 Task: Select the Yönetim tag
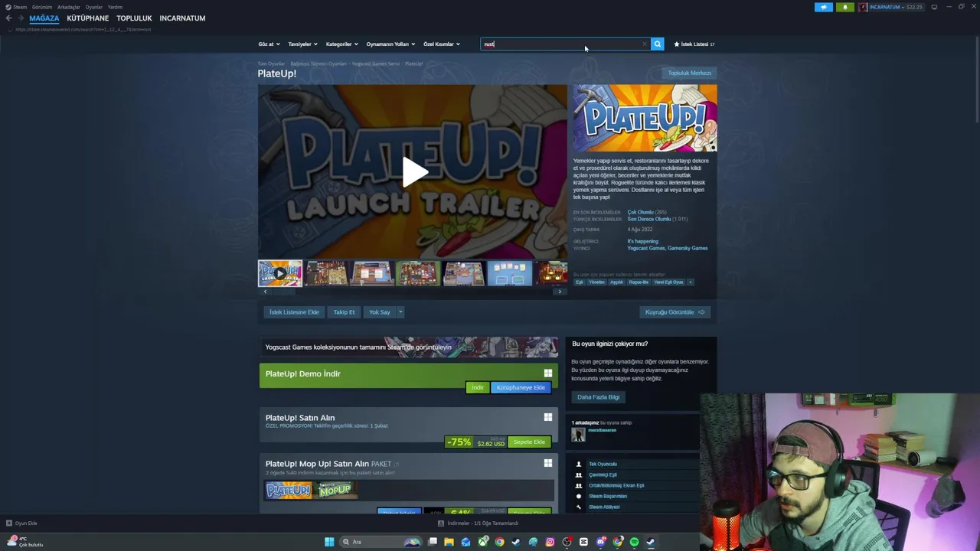tap(596, 282)
